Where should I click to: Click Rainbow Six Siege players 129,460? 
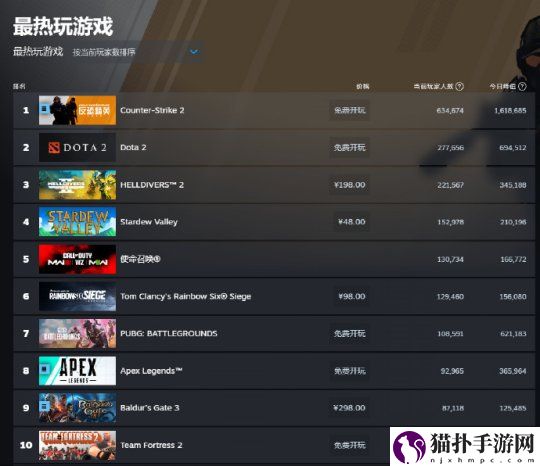pos(450,297)
